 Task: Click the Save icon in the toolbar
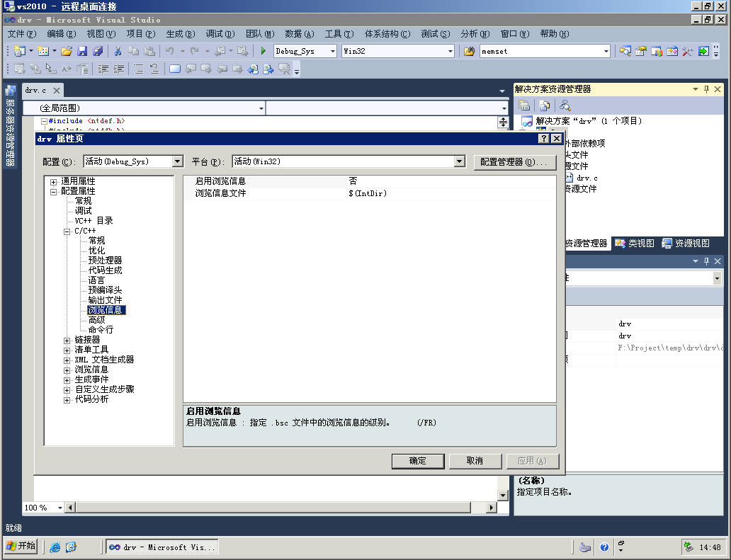point(82,51)
